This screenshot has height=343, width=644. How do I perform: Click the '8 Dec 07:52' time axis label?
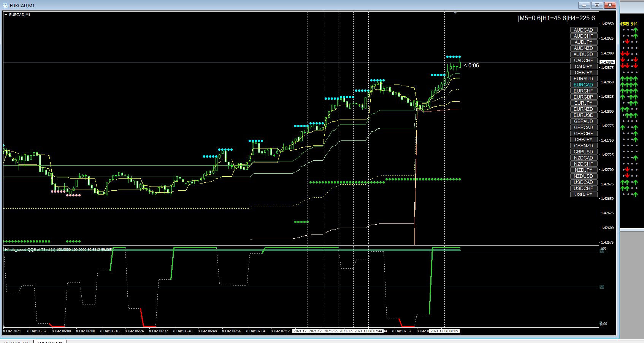(x=402, y=331)
